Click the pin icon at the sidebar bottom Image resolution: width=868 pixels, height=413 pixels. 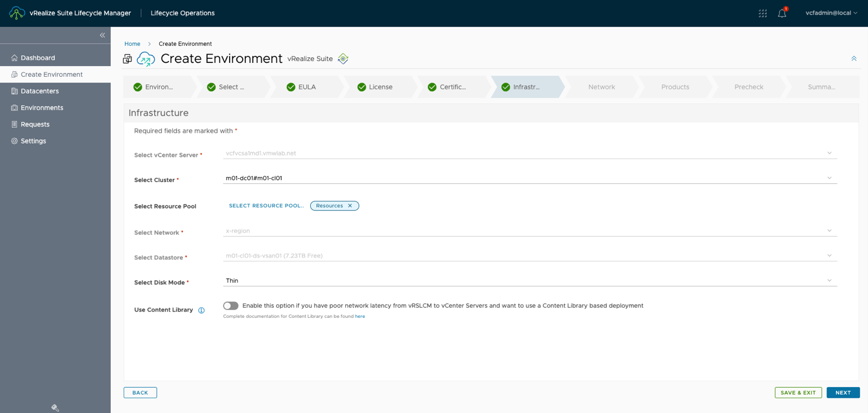(55, 408)
